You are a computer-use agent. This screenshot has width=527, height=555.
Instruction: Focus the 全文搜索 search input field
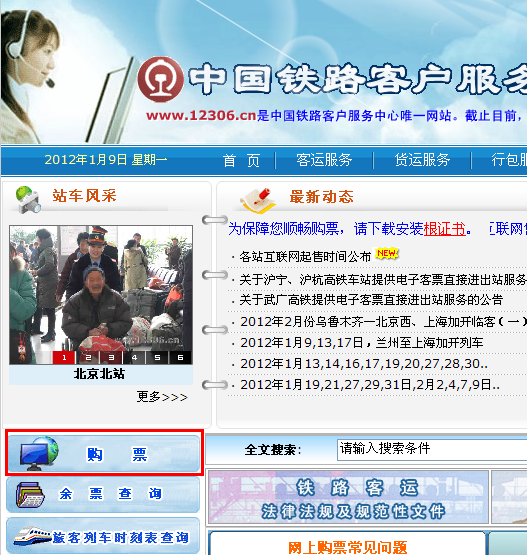(x=432, y=450)
